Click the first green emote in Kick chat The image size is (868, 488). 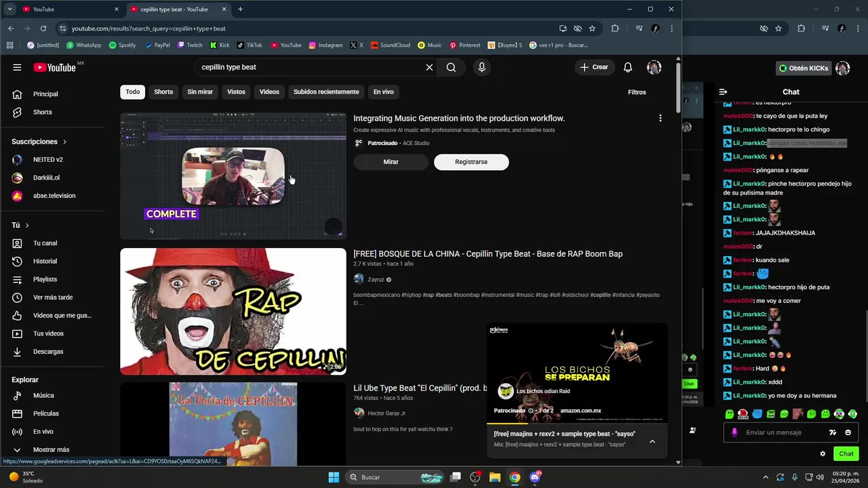coord(729,414)
